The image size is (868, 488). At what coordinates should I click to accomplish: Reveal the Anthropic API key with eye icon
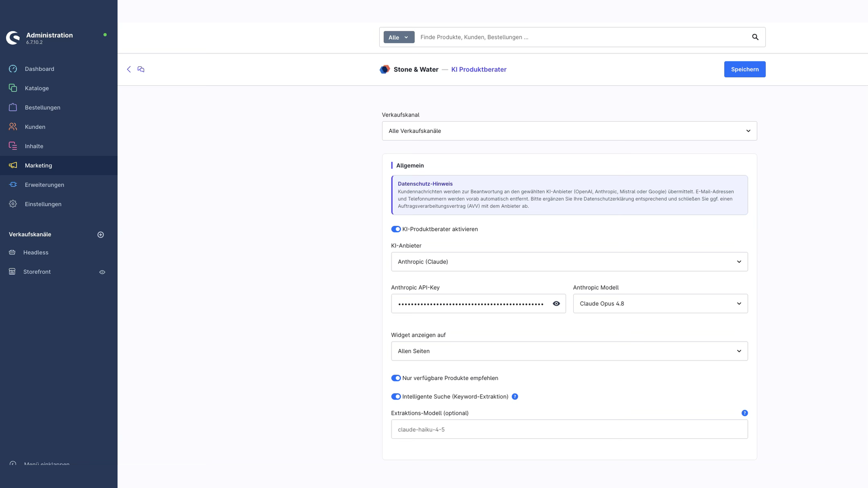[x=556, y=304]
